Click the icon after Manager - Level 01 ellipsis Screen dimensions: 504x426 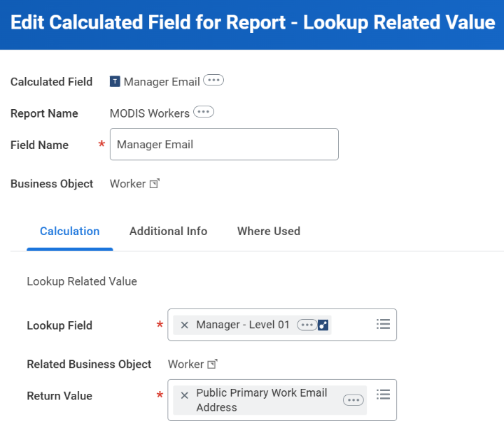pyautogui.click(x=323, y=325)
